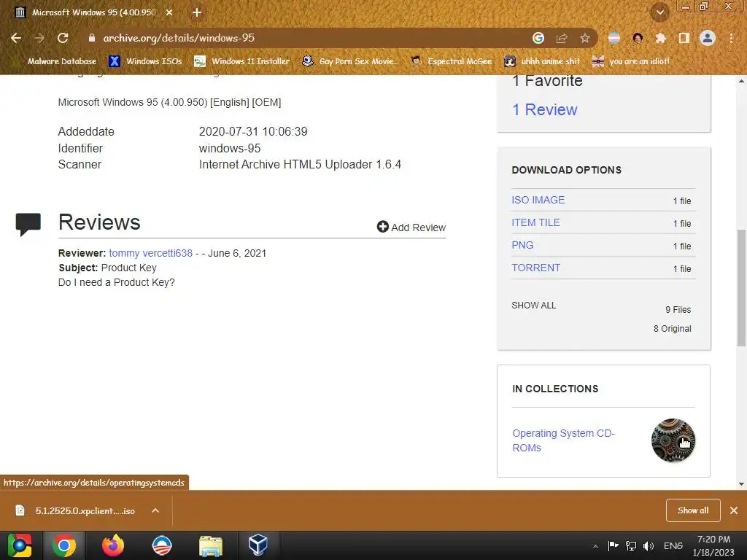Screen dimensions: 747x560
Task: Open the Windows 11 Installer bookmark
Action: (x=242, y=61)
